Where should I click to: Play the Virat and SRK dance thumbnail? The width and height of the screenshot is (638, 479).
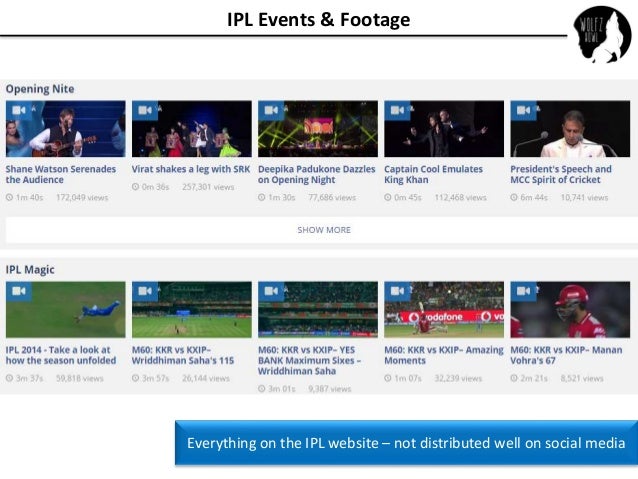(x=192, y=129)
